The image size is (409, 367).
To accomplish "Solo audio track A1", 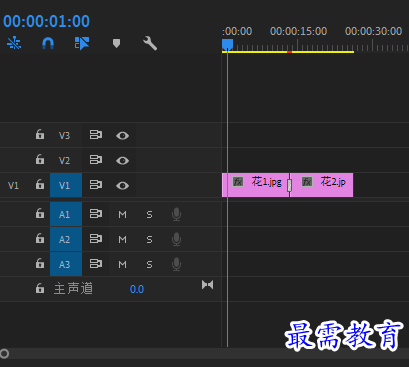I will click(149, 214).
